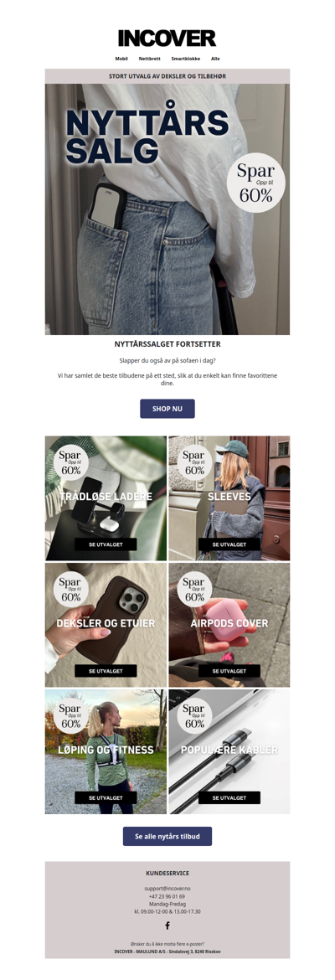Click SE UTVALGET under Populære kabler
Viewport: 335px width, 980px height.
click(x=229, y=798)
